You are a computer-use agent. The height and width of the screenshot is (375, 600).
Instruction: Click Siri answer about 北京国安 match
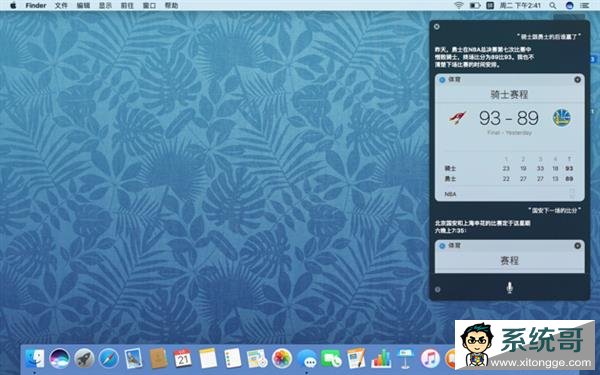tap(482, 227)
